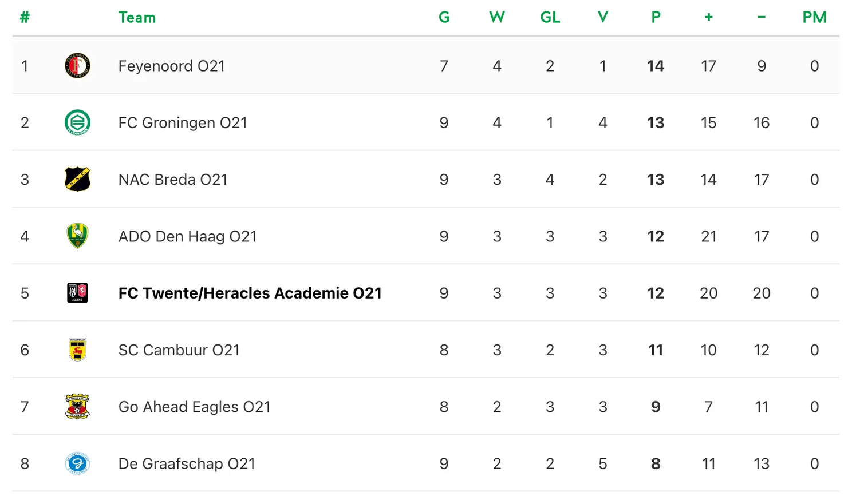Click the W wins column header

pyautogui.click(x=496, y=18)
